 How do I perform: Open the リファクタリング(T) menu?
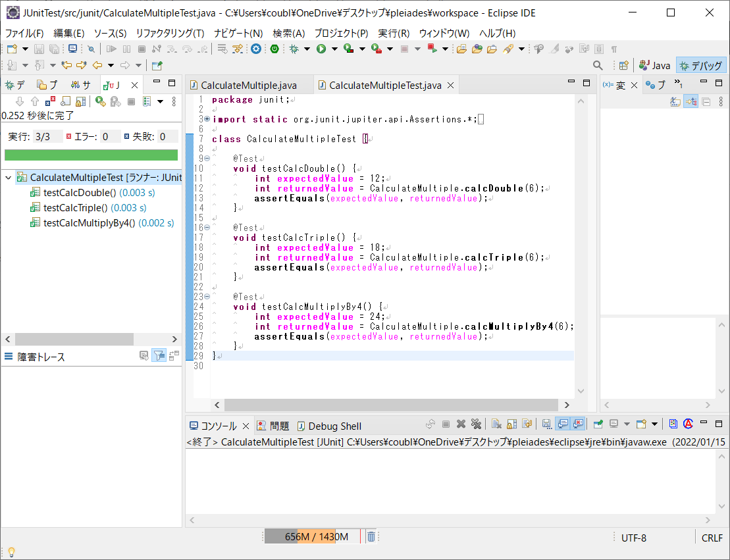(x=170, y=33)
